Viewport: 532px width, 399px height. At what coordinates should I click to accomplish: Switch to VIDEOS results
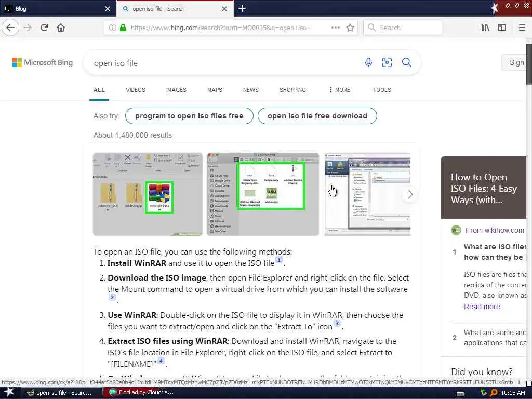click(136, 90)
